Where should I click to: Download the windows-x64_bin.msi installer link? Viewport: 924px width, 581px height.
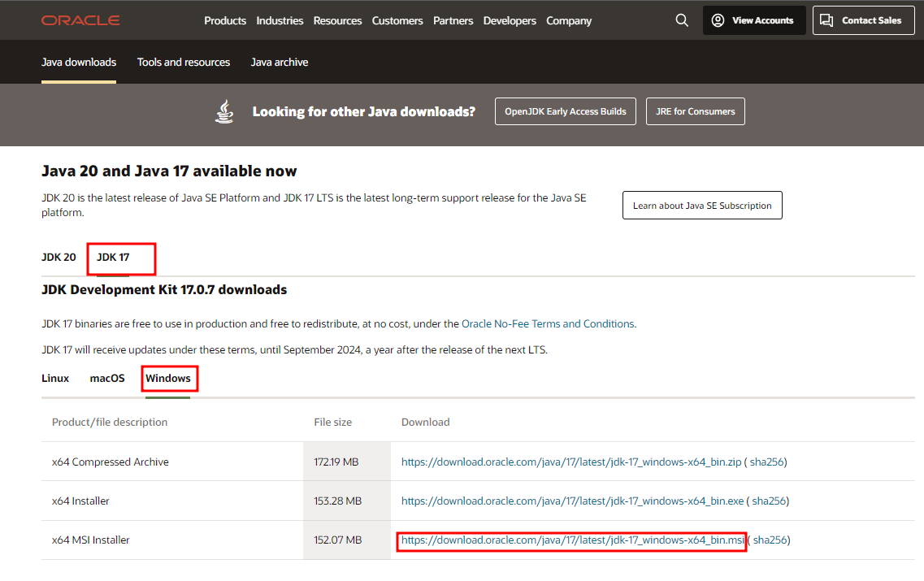[573, 540]
